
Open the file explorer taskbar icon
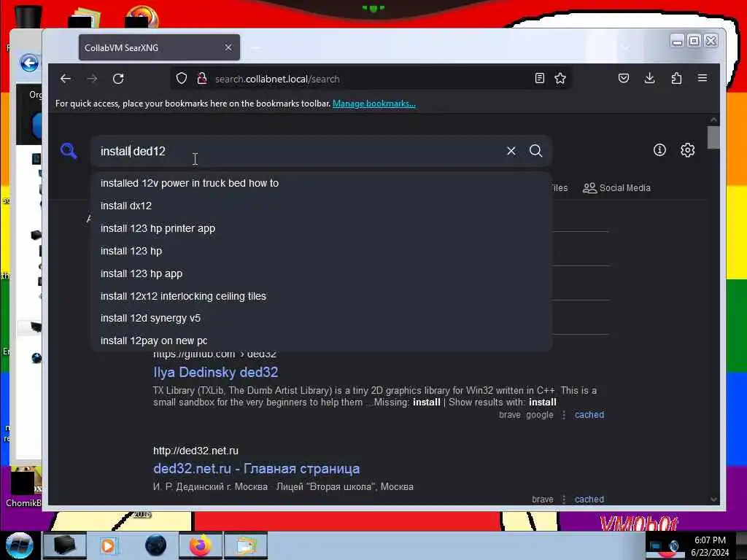[x=247, y=545]
